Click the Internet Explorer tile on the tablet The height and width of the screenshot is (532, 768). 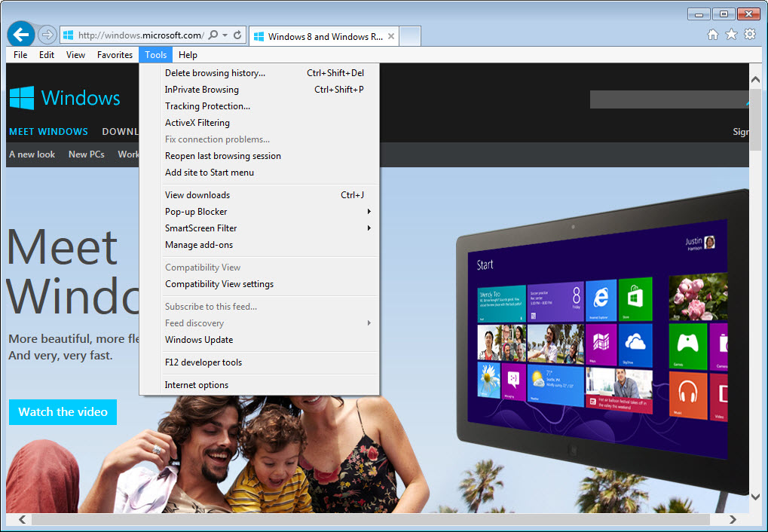click(601, 300)
